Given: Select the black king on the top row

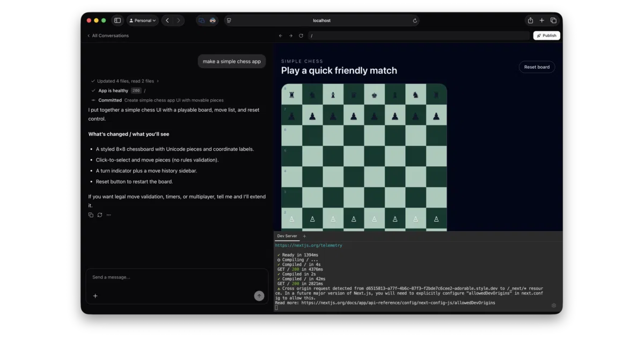Looking at the screenshot, I should [x=375, y=95].
